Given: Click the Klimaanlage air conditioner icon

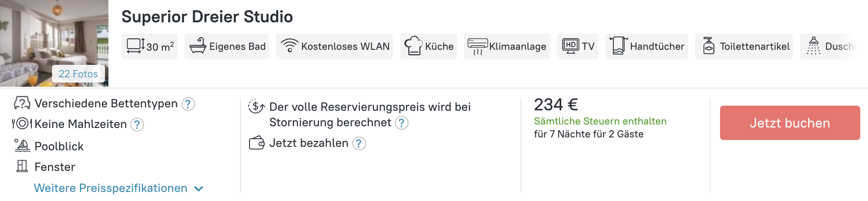Looking at the screenshot, I should click(x=478, y=46).
